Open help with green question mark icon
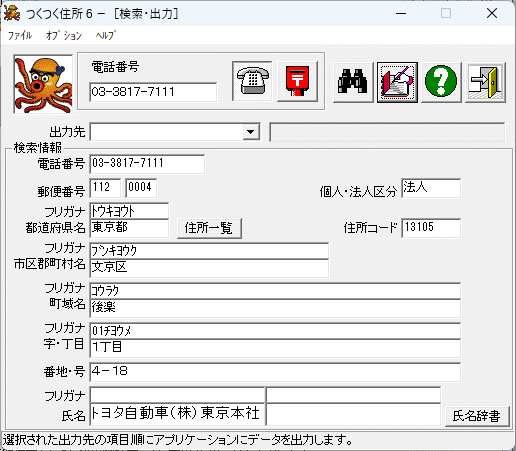The image size is (516, 451). coord(441,82)
